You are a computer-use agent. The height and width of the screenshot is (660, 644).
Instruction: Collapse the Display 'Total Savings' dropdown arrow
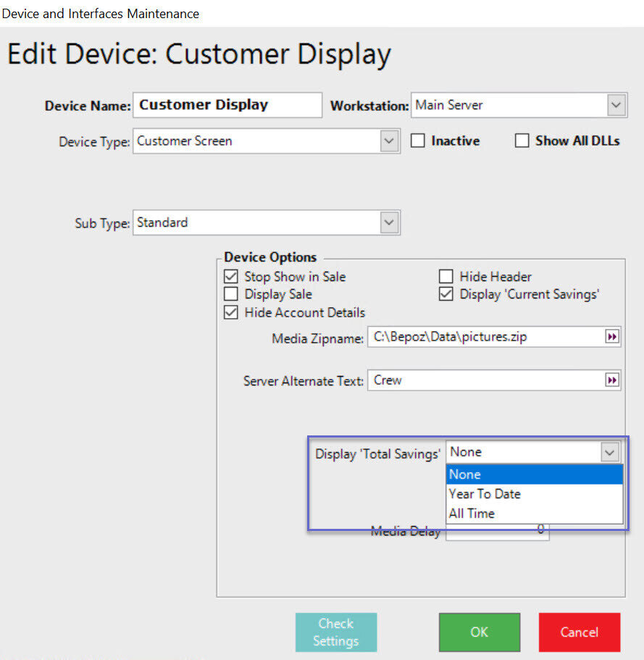(x=610, y=453)
